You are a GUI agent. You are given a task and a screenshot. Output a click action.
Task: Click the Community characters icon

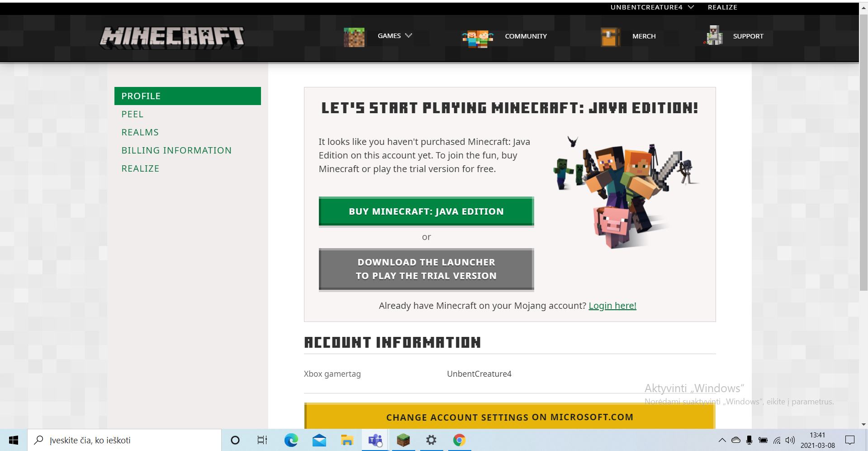(x=477, y=38)
